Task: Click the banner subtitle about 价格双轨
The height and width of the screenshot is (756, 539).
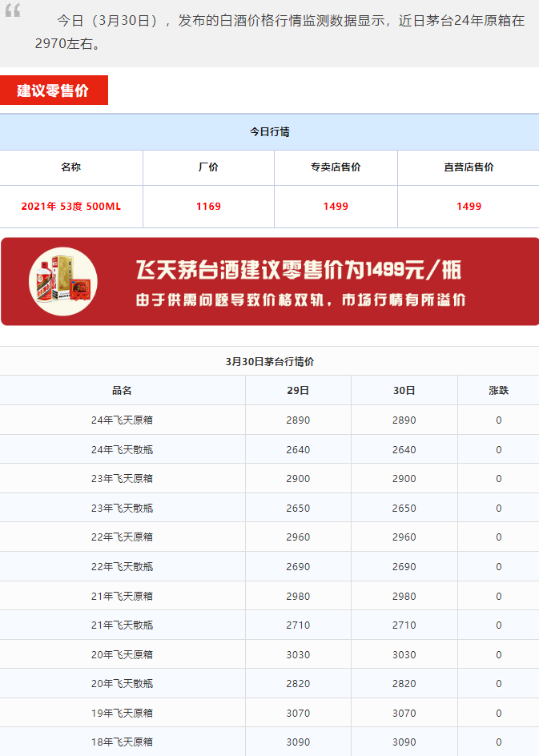Action: (300, 300)
